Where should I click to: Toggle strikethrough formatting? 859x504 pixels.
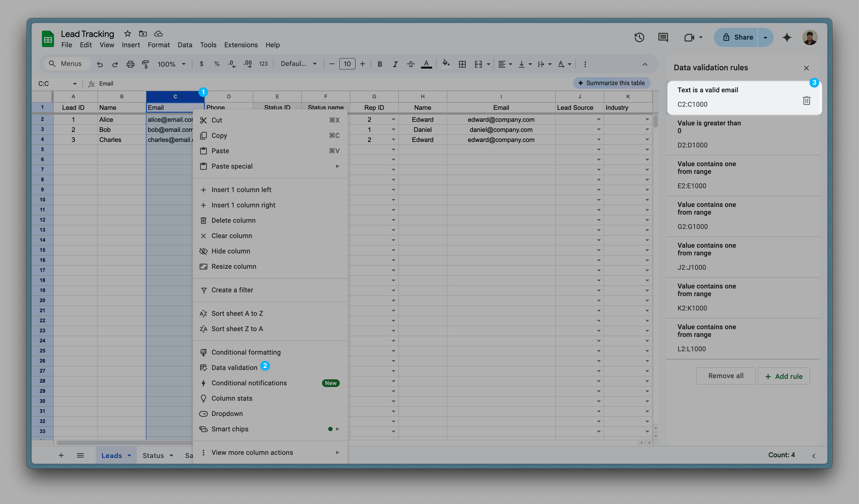pyautogui.click(x=410, y=64)
